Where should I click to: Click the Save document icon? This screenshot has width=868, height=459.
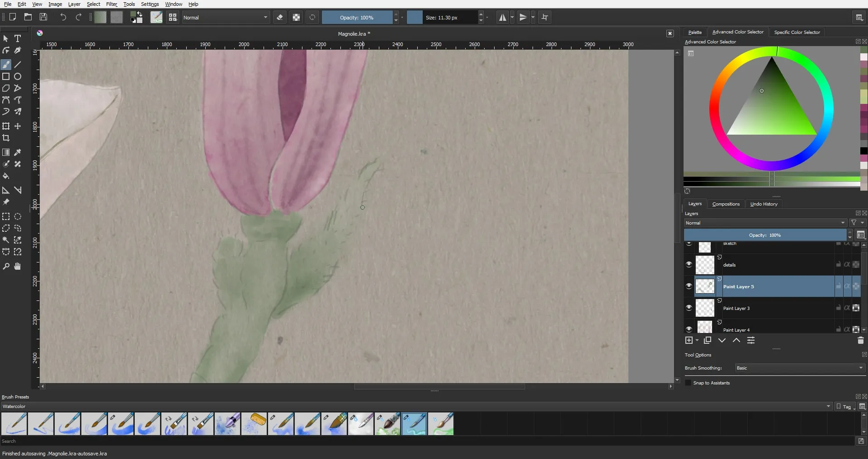(x=43, y=17)
